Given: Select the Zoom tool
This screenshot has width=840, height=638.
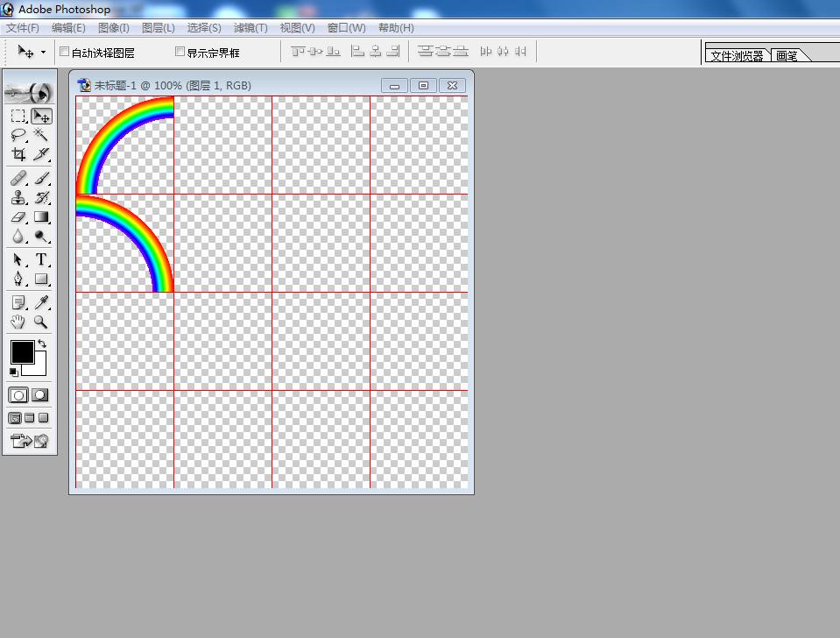Looking at the screenshot, I should 40,322.
